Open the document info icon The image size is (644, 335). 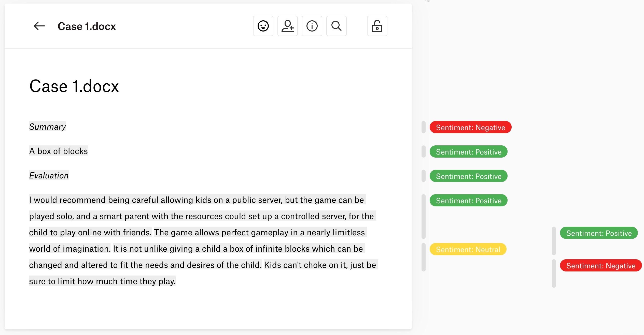click(x=312, y=26)
